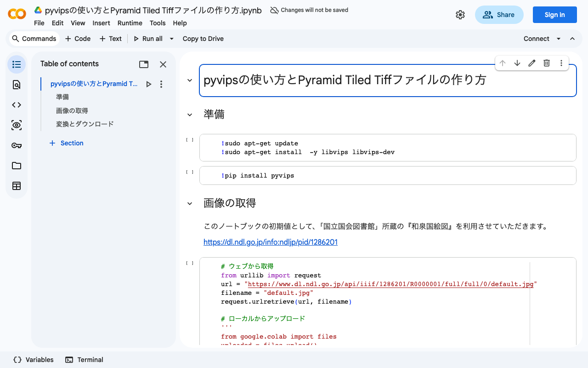
Task: Open the Run all dropdown arrow
Action: 172,39
